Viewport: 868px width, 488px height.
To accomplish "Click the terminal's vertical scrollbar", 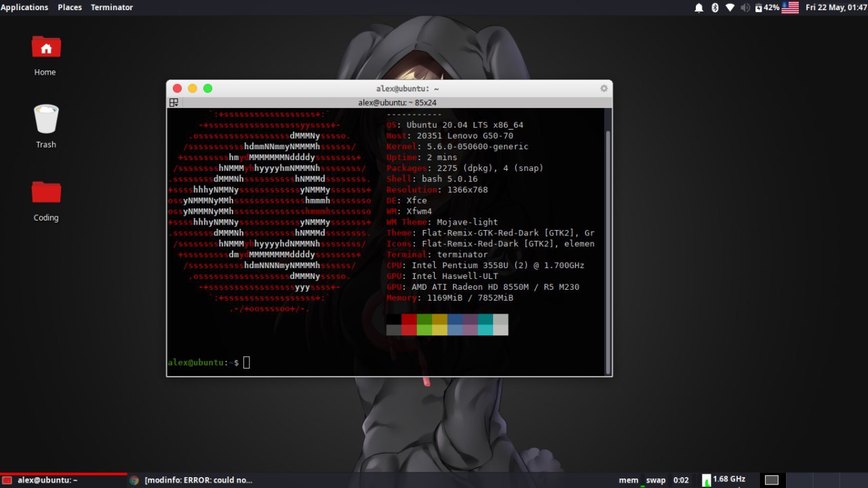I will coord(608,251).
